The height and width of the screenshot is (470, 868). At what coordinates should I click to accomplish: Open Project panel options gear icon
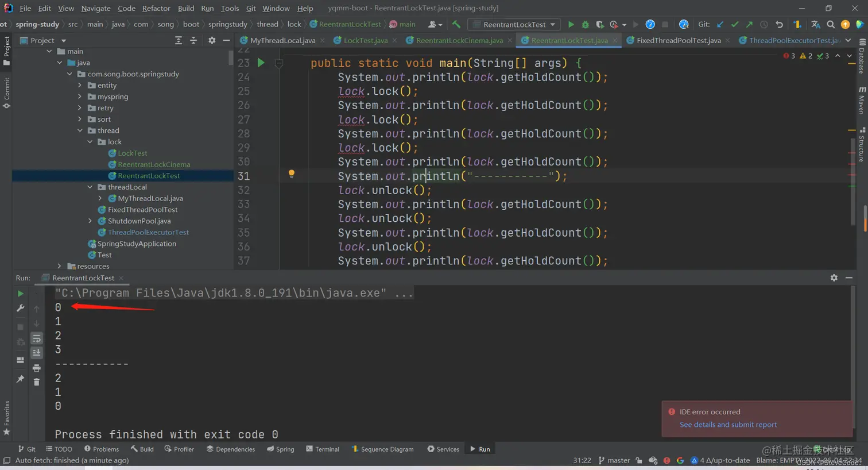212,40
